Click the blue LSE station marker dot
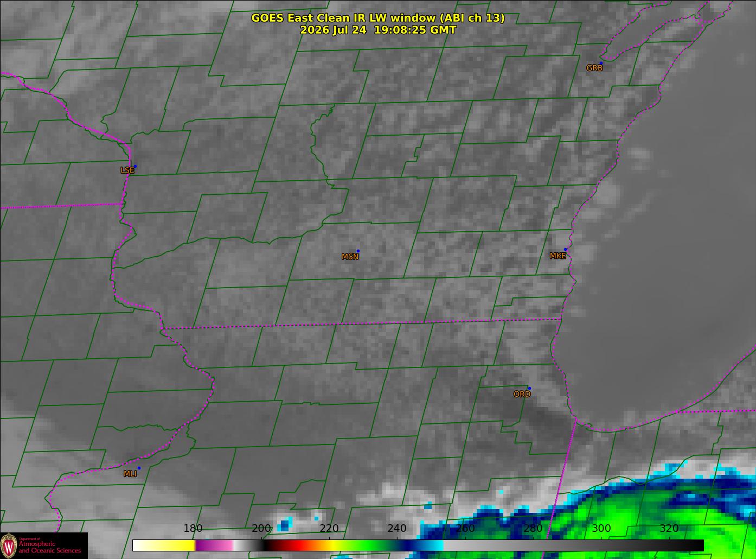Image resolution: width=756 pixels, height=559 pixels. [x=135, y=167]
